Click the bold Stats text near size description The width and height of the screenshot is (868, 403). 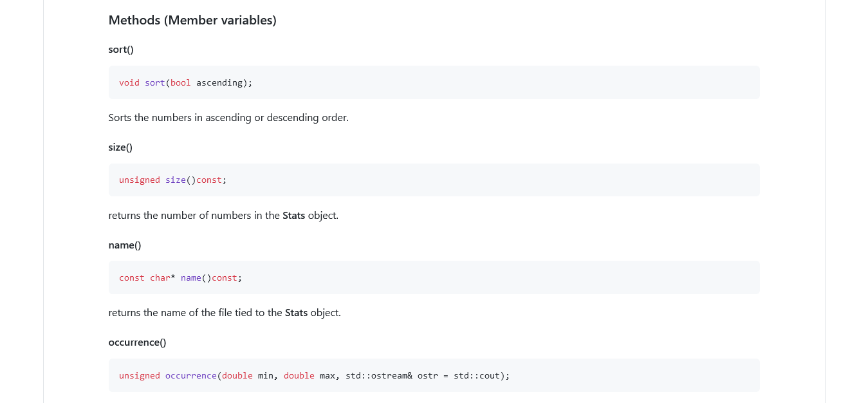[293, 215]
